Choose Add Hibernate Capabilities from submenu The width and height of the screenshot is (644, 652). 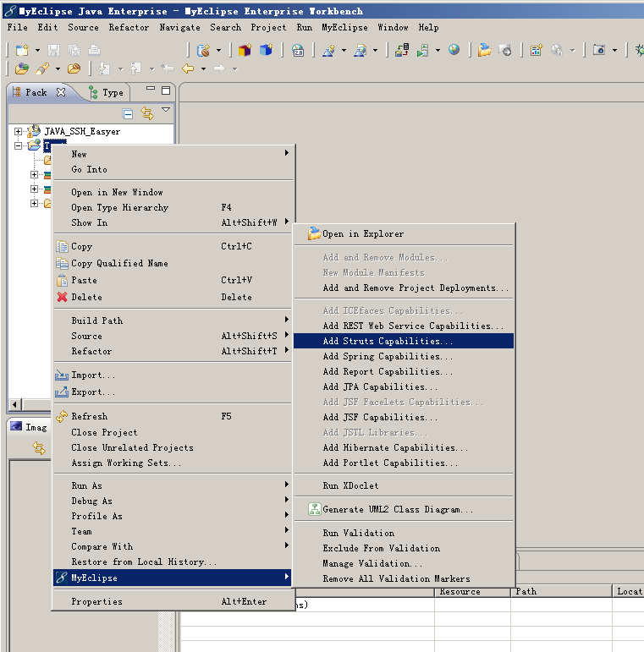(395, 448)
